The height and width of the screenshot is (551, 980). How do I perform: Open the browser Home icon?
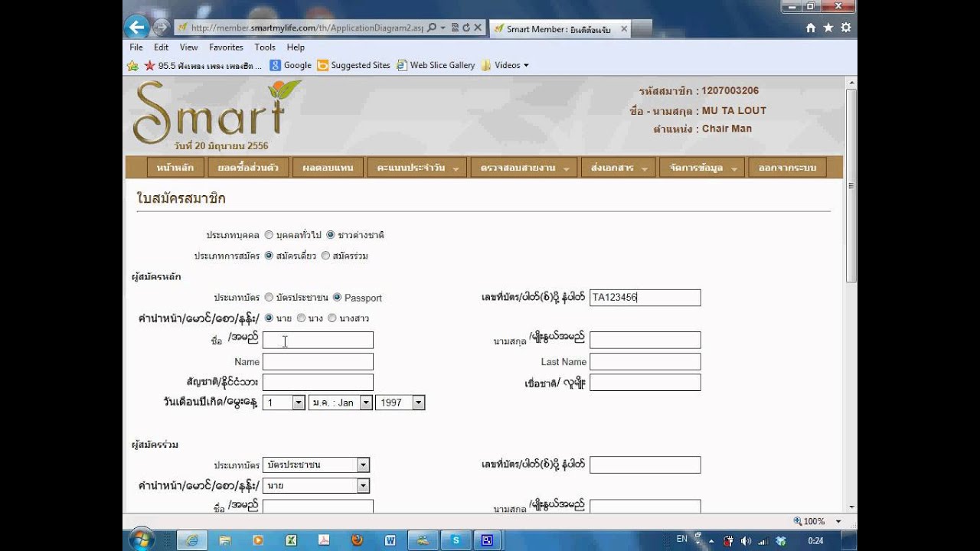[x=811, y=28]
